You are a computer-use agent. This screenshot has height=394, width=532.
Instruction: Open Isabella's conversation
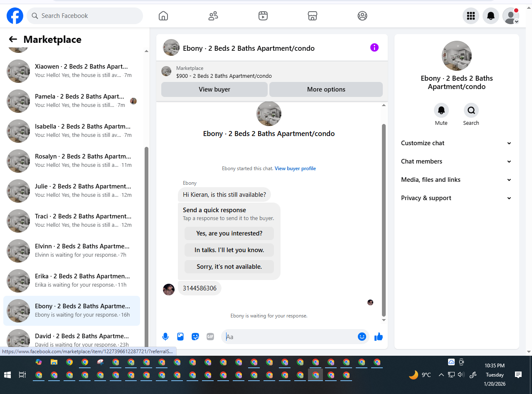click(x=71, y=131)
